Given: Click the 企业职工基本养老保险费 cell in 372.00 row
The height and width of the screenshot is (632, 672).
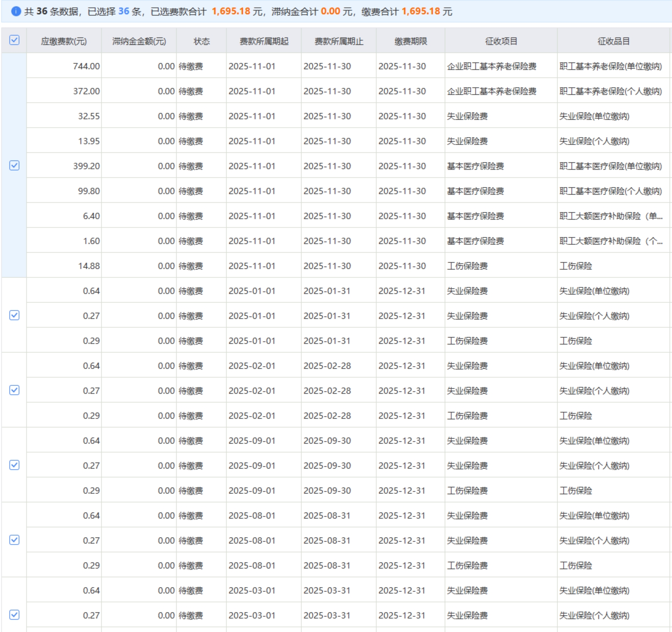Looking at the screenshot, I should click(491, 91).
